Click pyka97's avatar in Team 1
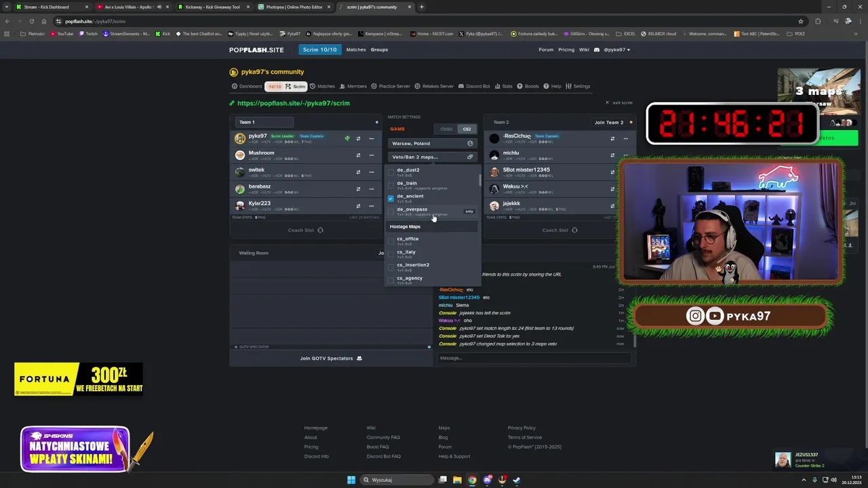Screen dimensions: 868x488 240,138
